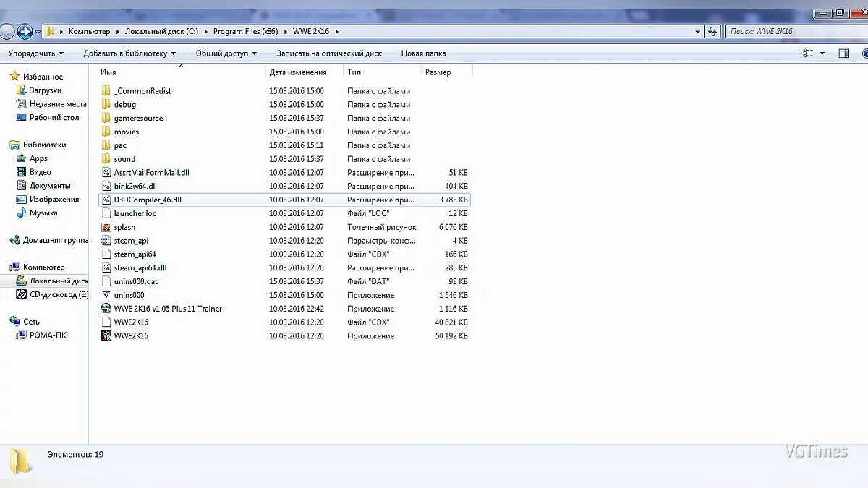Sort by the Дата изменения column header
This screenshot has width=868, height=488.
[297, 72]
